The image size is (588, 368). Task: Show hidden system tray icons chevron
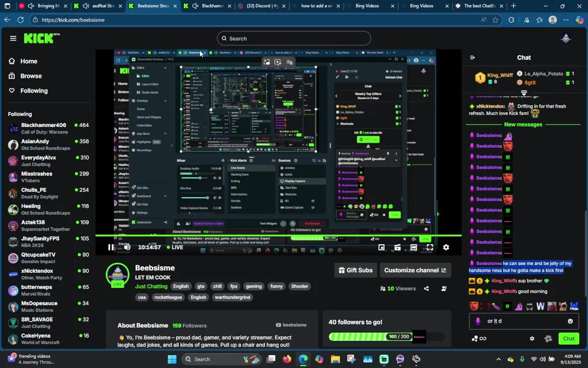pyautogui.click(x=498, y=359)
